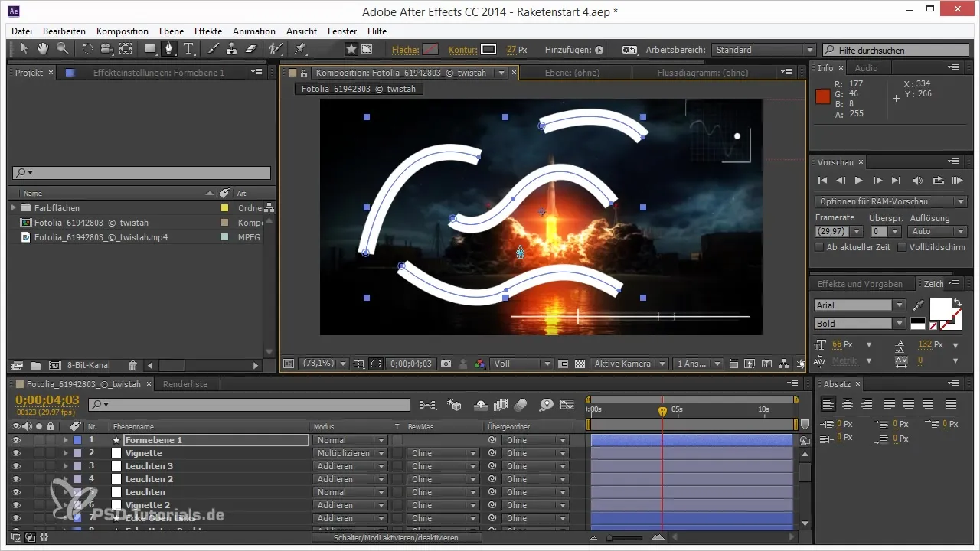Select the Roto Brush tool

[x=276, y=49]
